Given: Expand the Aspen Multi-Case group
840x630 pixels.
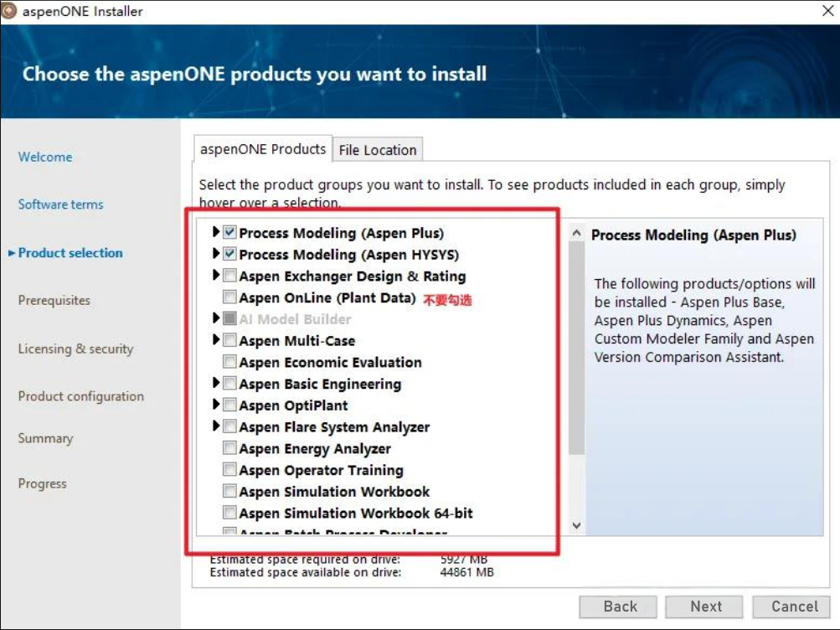Looking at the screenshot, I should [x=216, y=339].
